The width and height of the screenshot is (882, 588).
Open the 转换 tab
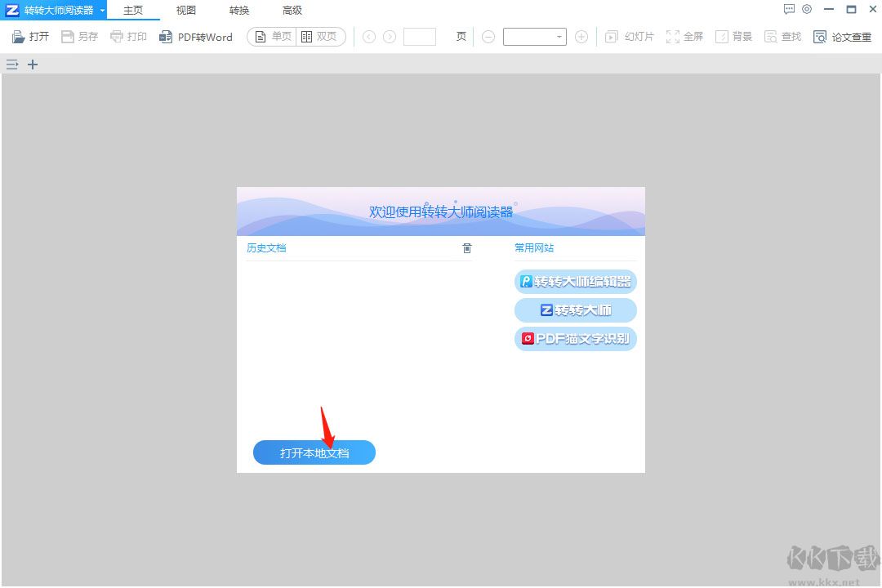click(x=239, y=10)
